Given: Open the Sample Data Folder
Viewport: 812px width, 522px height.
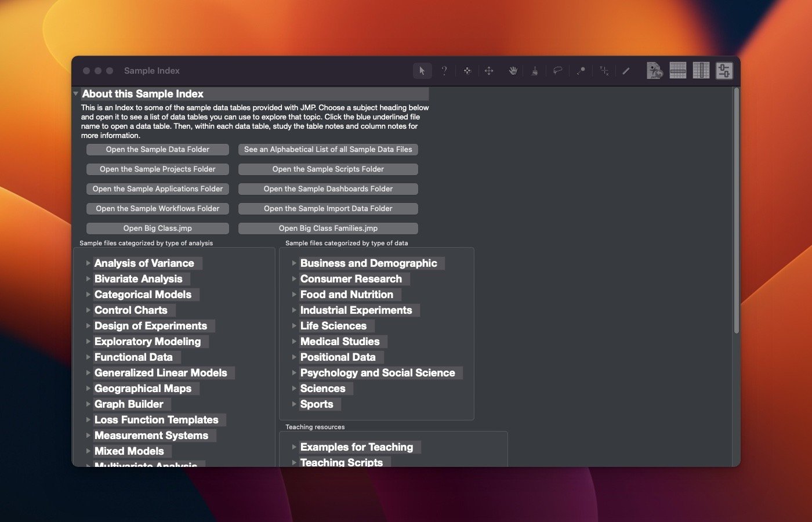Looking at the screenshot, I should coord(158,150).
